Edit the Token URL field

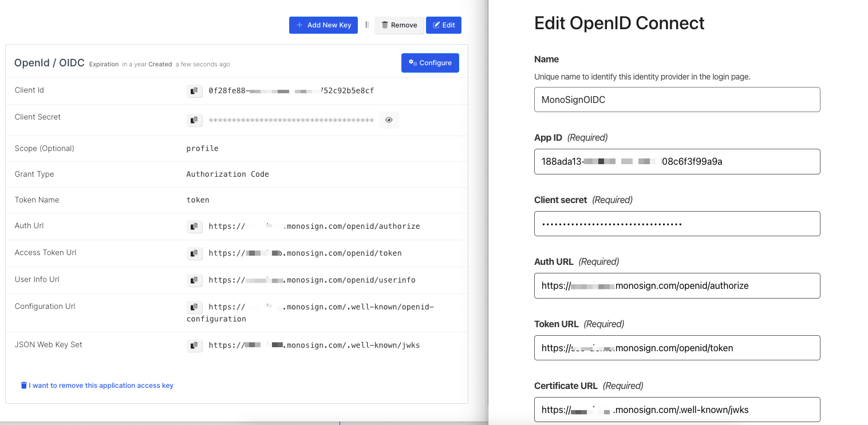tap(677, 348)
